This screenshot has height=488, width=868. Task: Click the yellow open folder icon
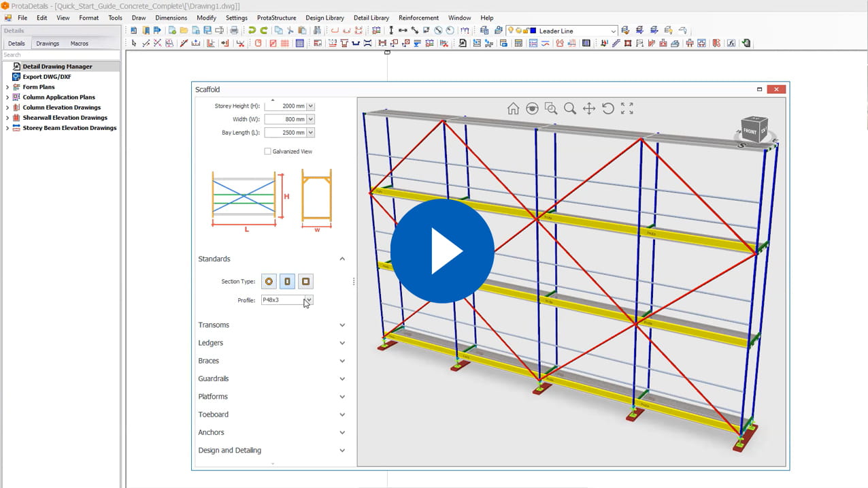coord(184,30)
